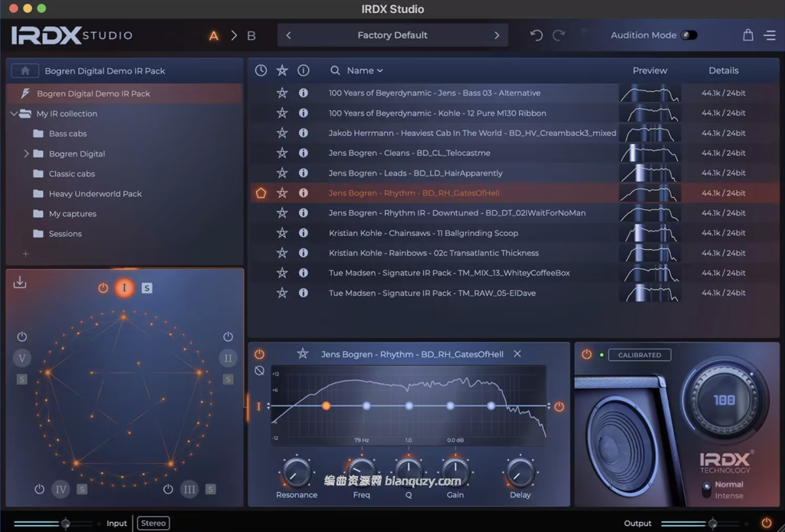Click the Resonance knob
The width and height of the screenshot is (785, 532).
[x=296, y=472]
